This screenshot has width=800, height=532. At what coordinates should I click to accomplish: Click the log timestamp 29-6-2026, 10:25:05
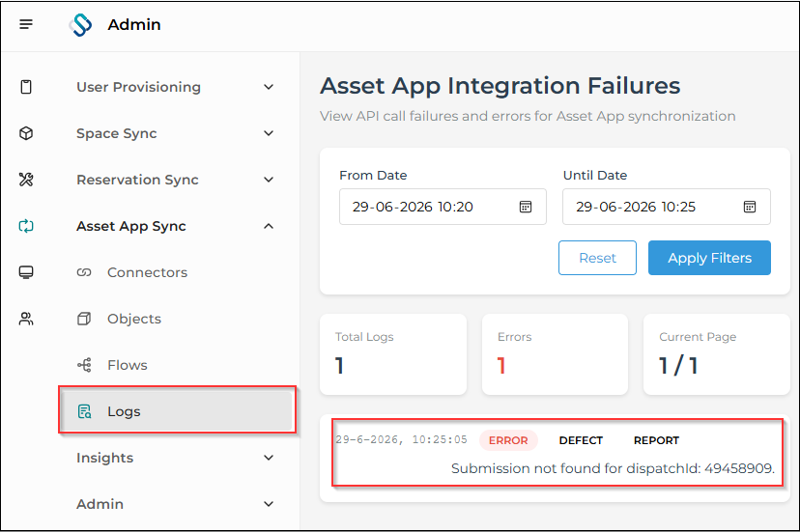tap(401, 439)
